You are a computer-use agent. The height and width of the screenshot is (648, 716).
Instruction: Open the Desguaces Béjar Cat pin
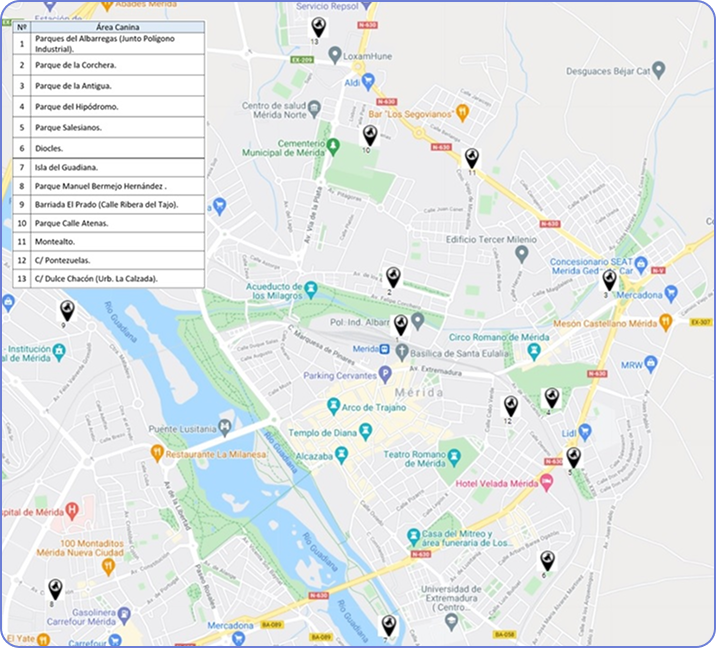click(x=658, y=70)
